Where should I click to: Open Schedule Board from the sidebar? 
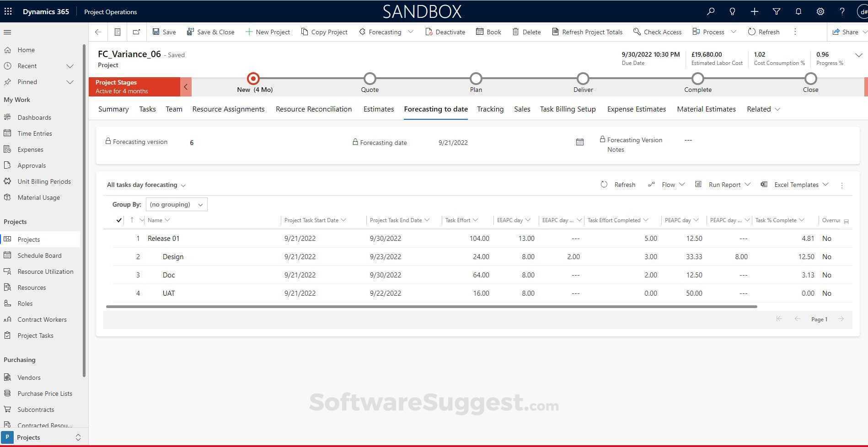(x=39, y=255)
